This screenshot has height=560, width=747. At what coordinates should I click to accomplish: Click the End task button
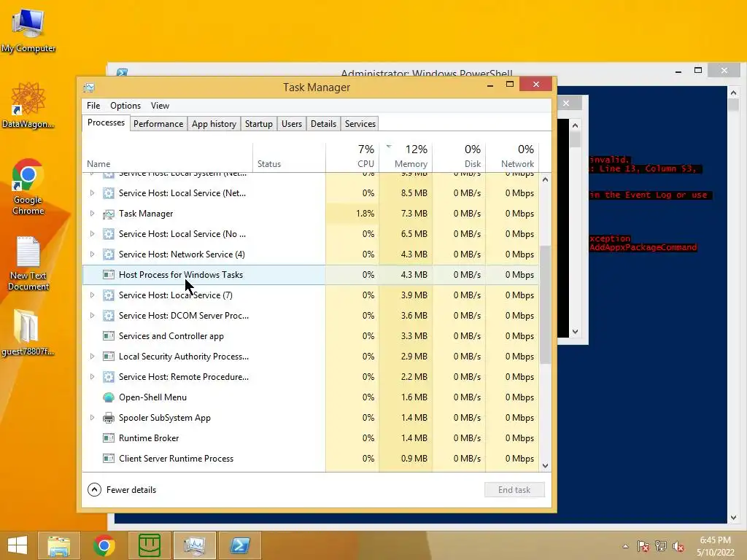(x=514, y=490)
